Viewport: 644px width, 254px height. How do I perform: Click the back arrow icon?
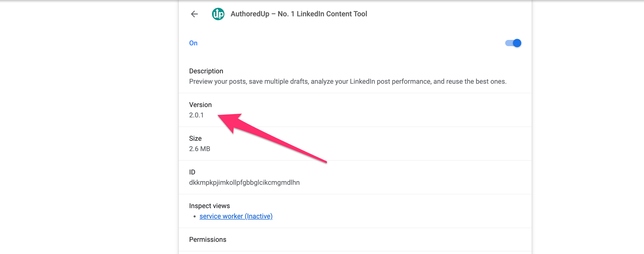[194, 14]
